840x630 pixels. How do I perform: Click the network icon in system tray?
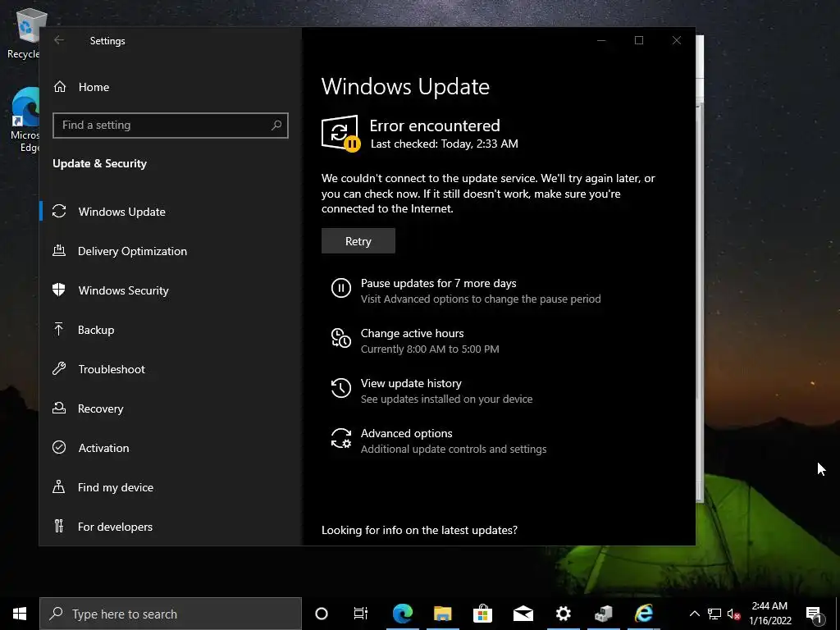pyautogui.click(x=714, y=614)
